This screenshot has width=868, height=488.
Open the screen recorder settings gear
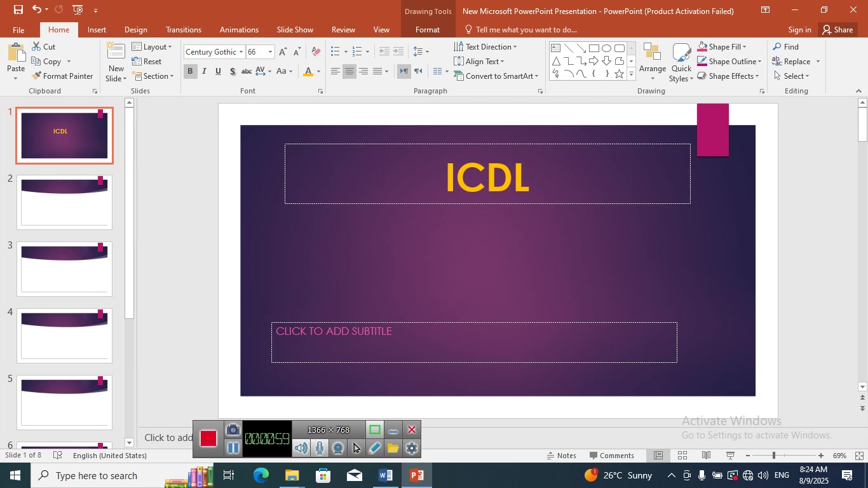412,448
